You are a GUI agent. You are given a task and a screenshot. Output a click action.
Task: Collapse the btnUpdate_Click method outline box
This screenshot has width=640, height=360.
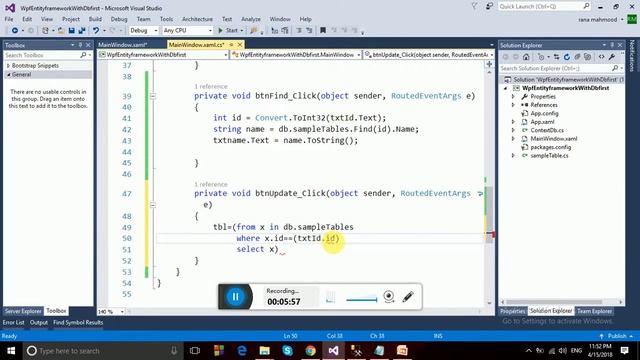153,205
